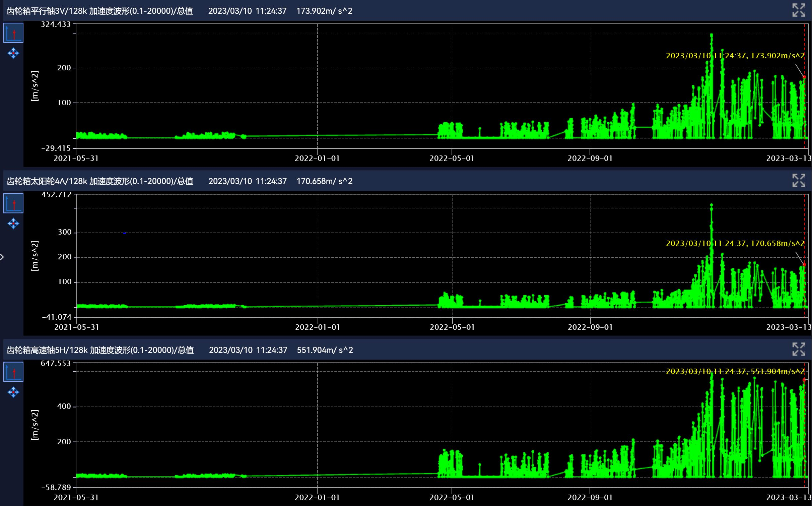Expand the 平行轴3V chart to fullscreen
The height and width of the screenshot is (506, 812).
799,10
